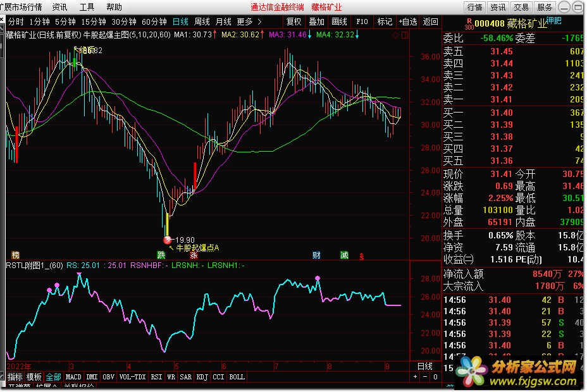
Task: Open F10 company info
Action: tap(362, 21)
